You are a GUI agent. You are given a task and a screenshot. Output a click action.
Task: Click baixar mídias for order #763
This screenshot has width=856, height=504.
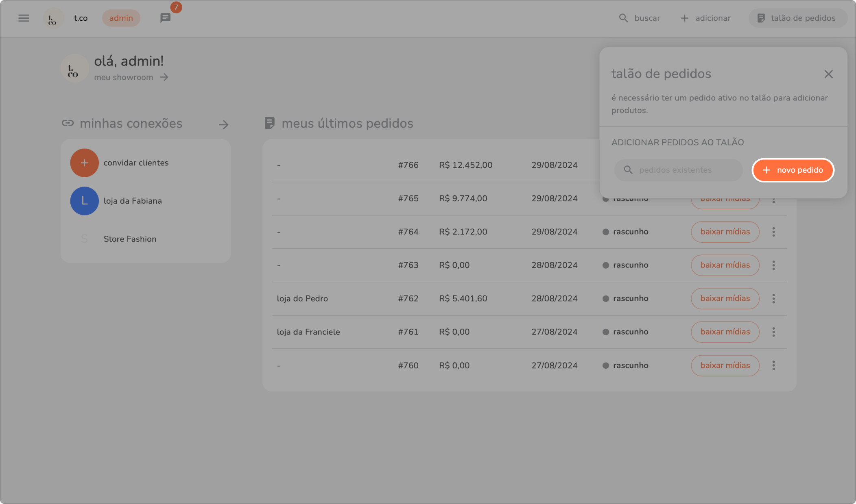[x=725, y=265]
